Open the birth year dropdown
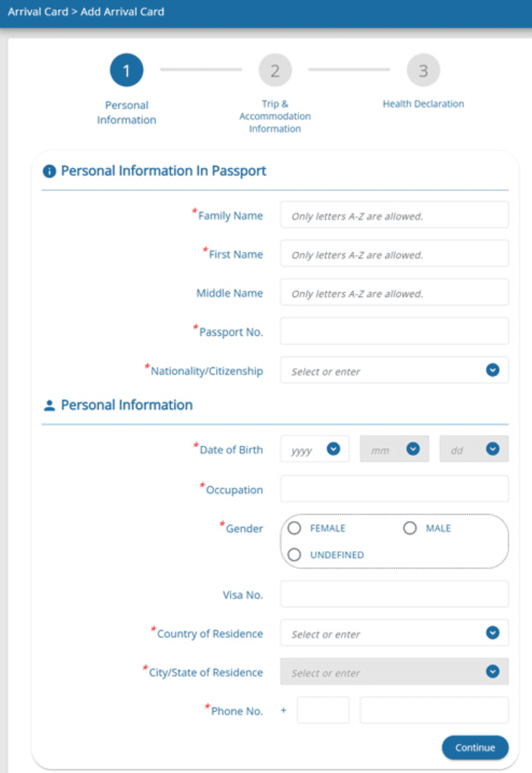Image resolution: width=532 pixels, height=773 pixels. 332,448
